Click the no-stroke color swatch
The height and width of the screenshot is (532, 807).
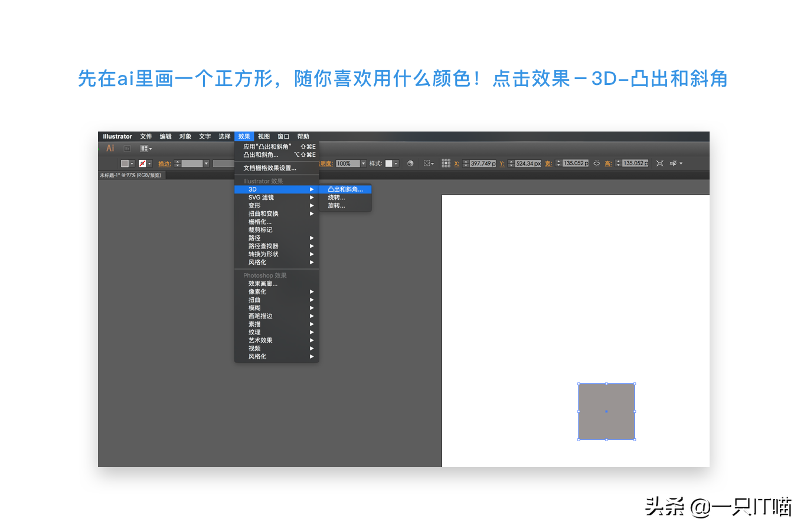tap(142, 163)
